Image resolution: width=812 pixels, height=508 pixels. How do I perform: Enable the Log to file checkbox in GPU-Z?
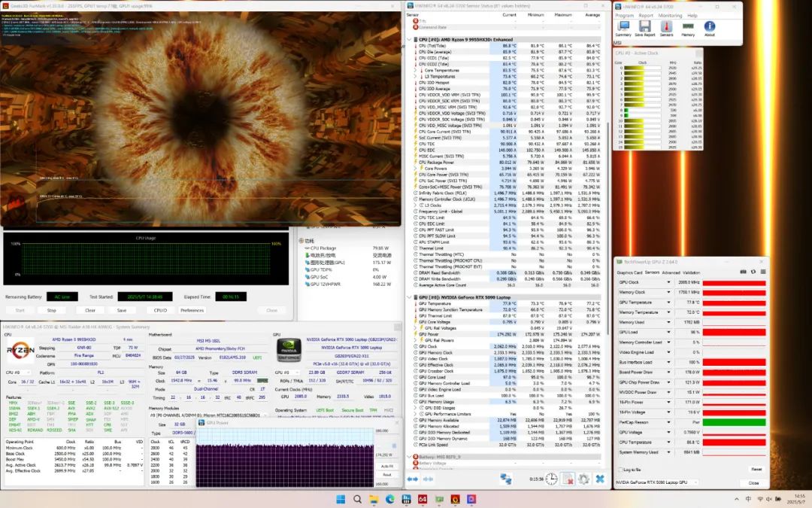point(621,470)
